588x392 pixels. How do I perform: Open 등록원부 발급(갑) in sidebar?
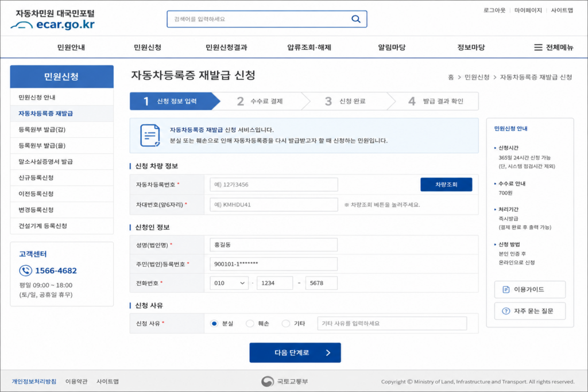coord(62,129)
